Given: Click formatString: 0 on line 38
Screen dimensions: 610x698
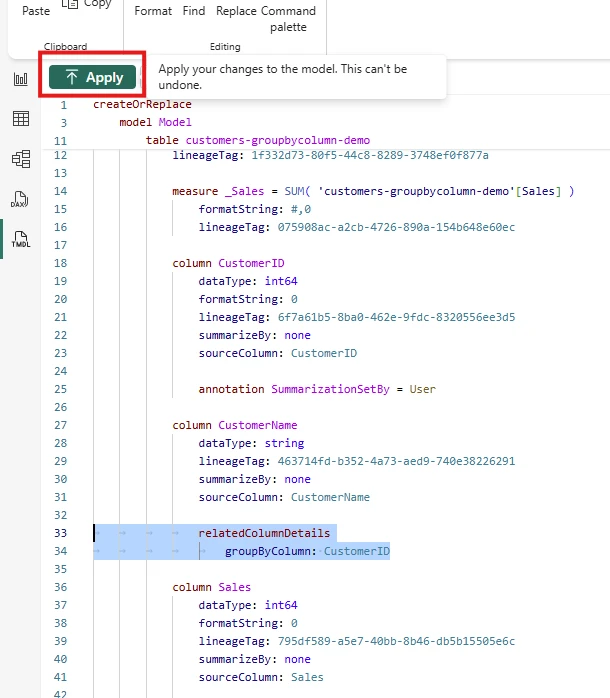Looking at the screenshot, I should coord(248,623).
